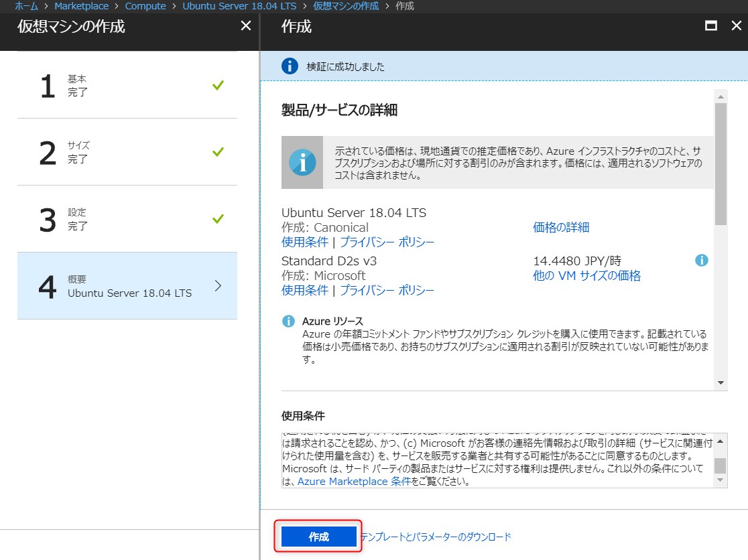Go to ホーム breadcrumb
The width and height of the screenshot is (748, 560).
[26, 6]
